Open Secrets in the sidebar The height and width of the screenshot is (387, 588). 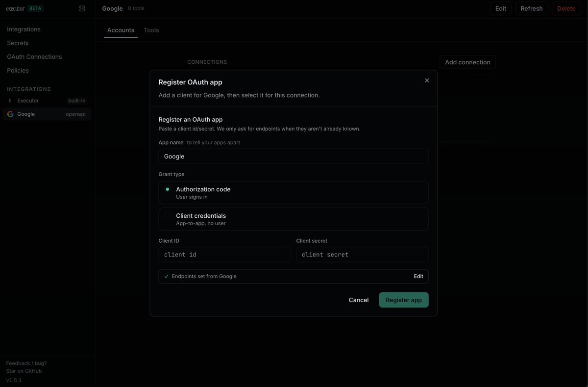18,43
